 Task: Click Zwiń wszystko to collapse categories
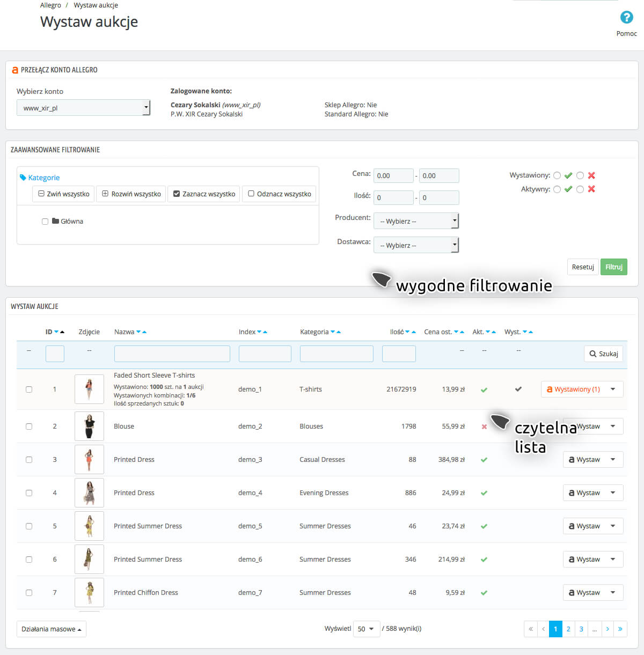point(64,194)
